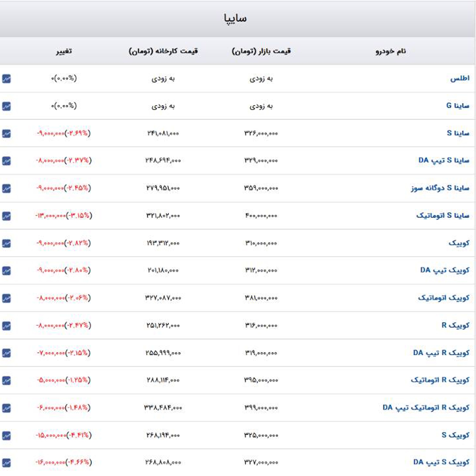Open ساینا S دوگانه سوز link
The image size is (476, 476).
[x=440, y=188]
